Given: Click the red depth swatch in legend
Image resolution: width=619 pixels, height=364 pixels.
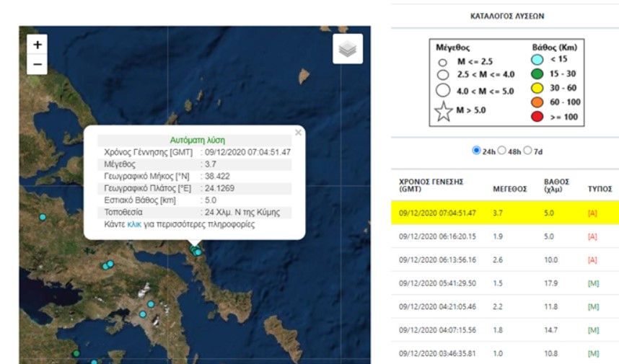Looking at the screenshot, I should 537,116.
